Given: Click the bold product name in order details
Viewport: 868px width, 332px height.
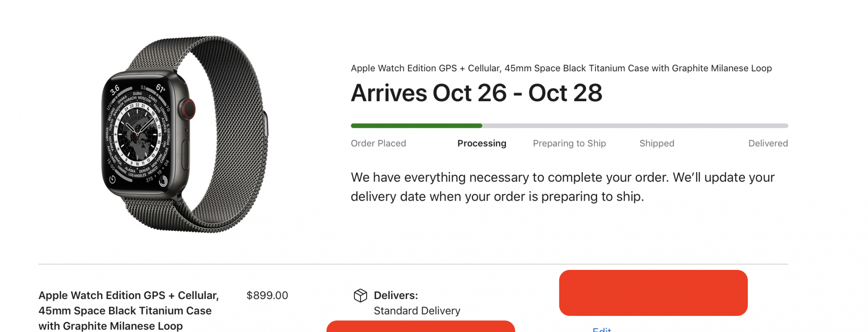Looking at the screenshot, I should (x=128, y=311).
